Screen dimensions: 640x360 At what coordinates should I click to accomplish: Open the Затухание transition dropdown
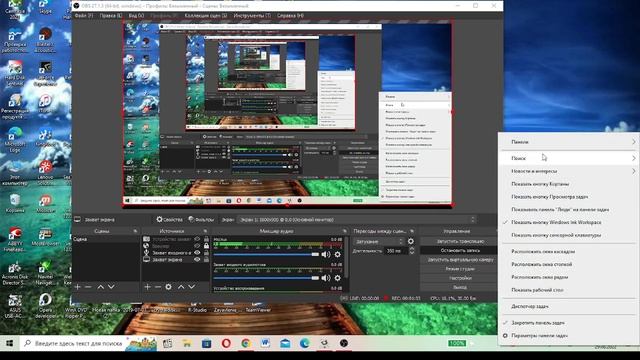tap(378, 241)
